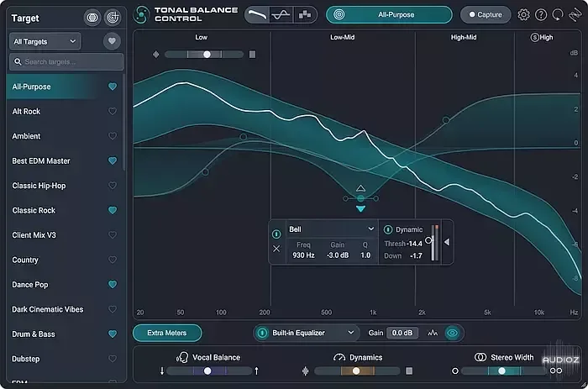The width and height of the screenshot is (588, 389).
Task: Favorite the Classic Hip-Hop heart
Action: point(112,186)
